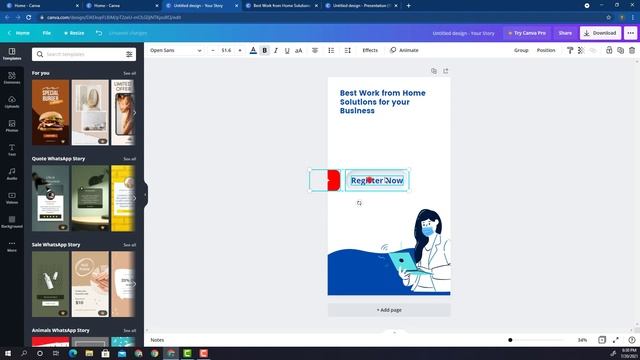Go to Home in Canva header
Viewport: 640px width, 360px height.
[x=19, y=33]
